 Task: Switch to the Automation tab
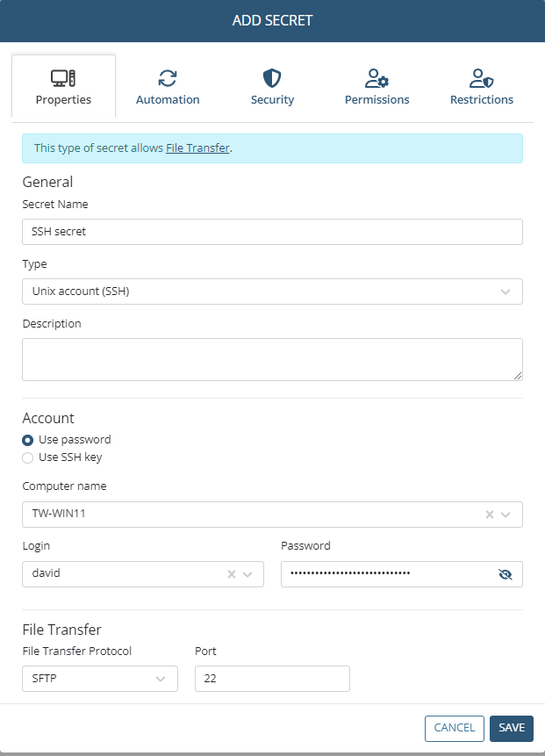coord(168,87)
